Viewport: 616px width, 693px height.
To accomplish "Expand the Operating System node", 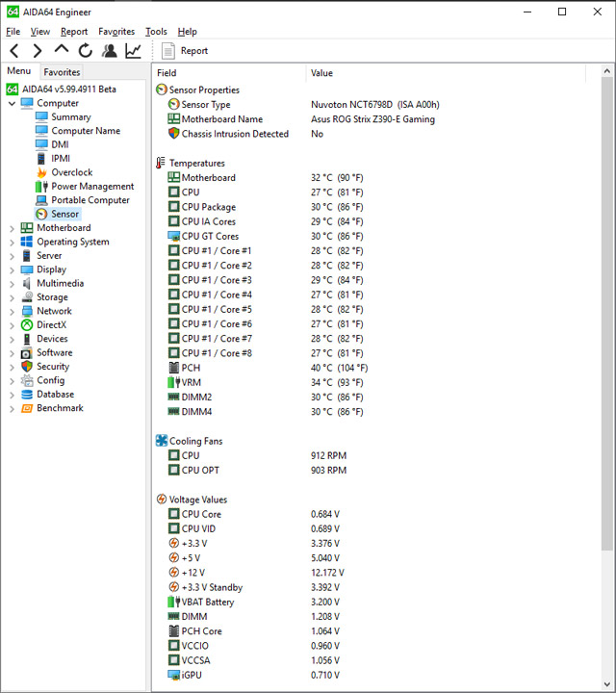I will [x=12, y=243].
